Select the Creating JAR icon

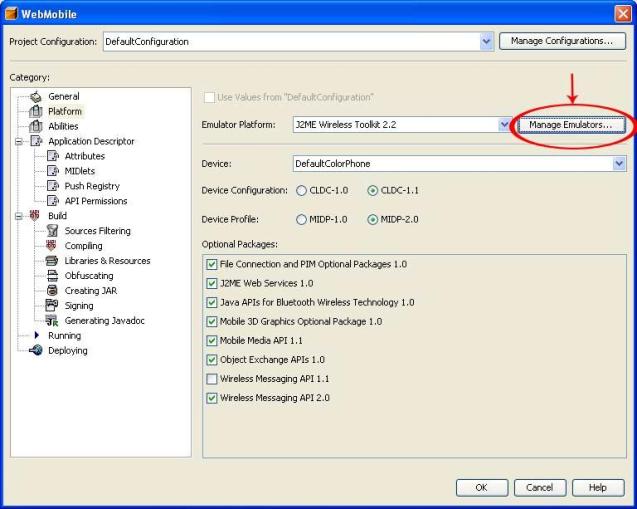[x=54, y=291]
